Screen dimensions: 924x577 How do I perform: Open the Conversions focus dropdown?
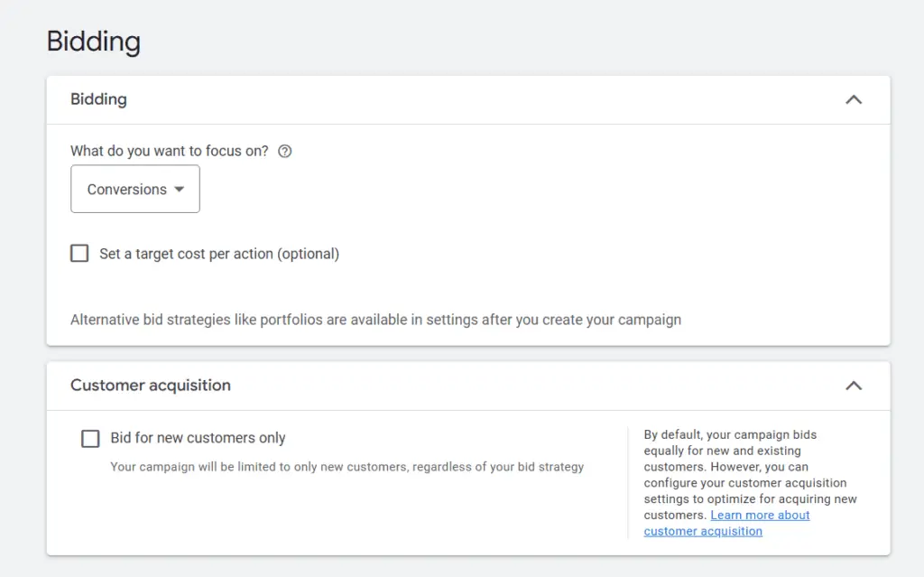(135, 190)
